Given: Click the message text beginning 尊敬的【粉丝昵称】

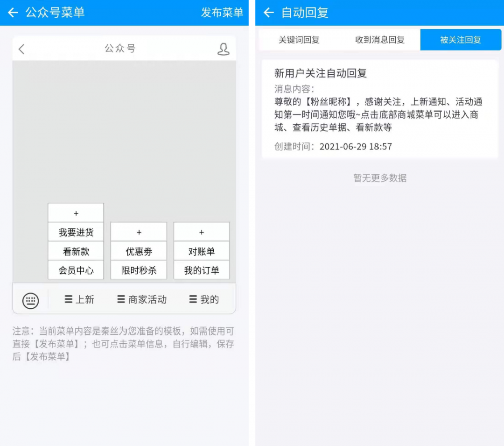Looking at the screenshot, I should click(378, 114).
